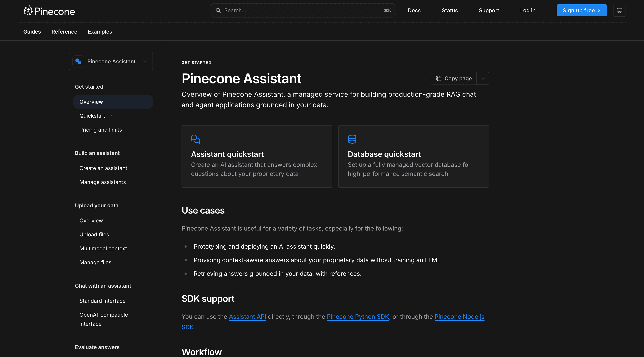
Task: Follow the Pinecone Python SDK link
Action: coord(358,317)
